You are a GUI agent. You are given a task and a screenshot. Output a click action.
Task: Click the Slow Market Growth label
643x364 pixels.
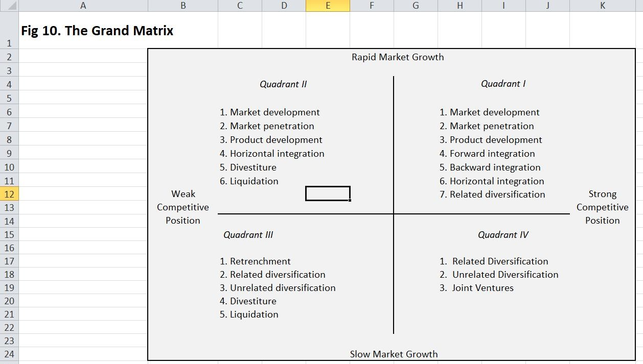point(394,353)
